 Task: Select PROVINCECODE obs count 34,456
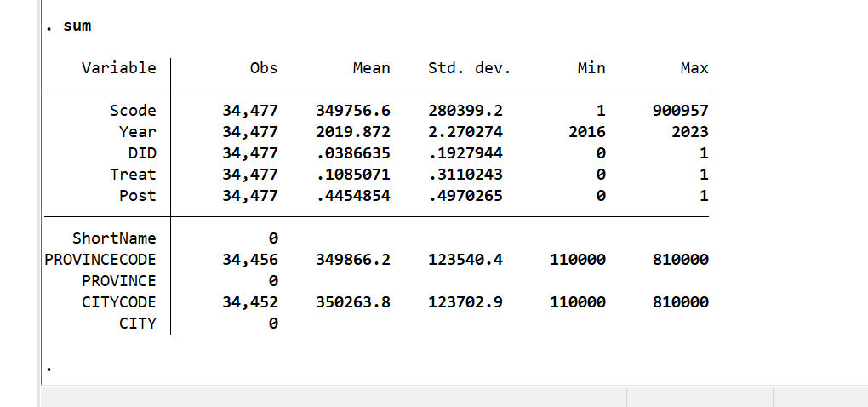click(250, 260)
